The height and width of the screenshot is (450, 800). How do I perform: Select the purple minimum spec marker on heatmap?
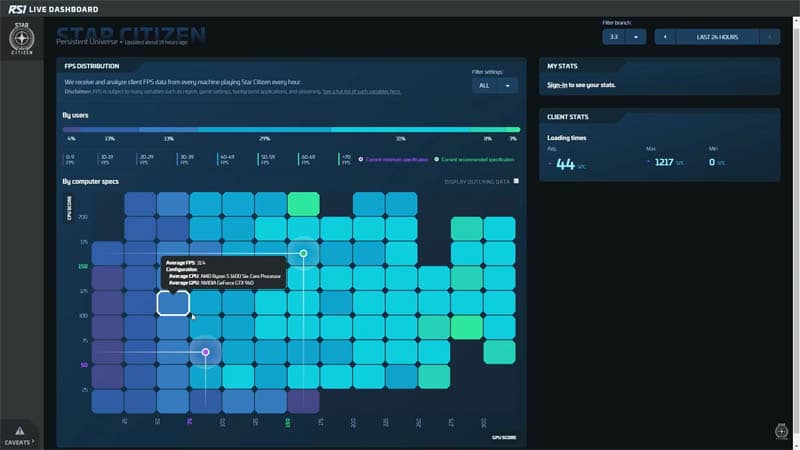pyautogui.click(x=206, y=352)
